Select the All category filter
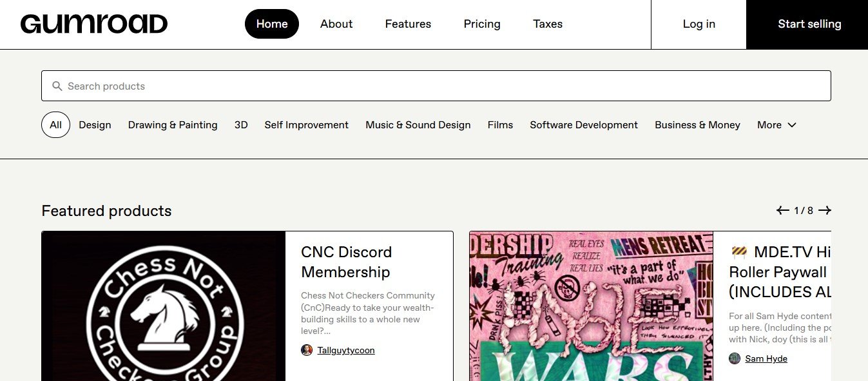 55,125
